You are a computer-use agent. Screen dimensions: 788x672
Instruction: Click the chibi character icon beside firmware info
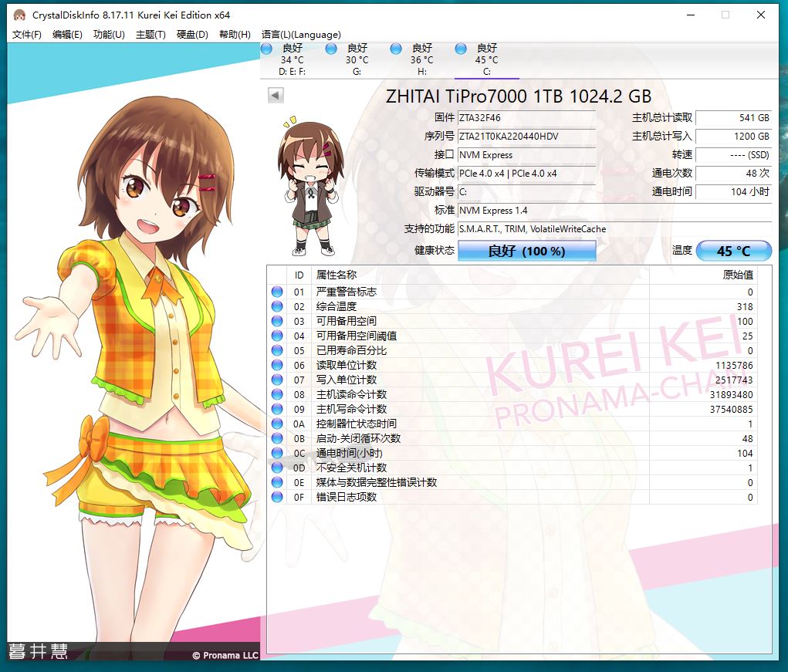tap(307, 187)
